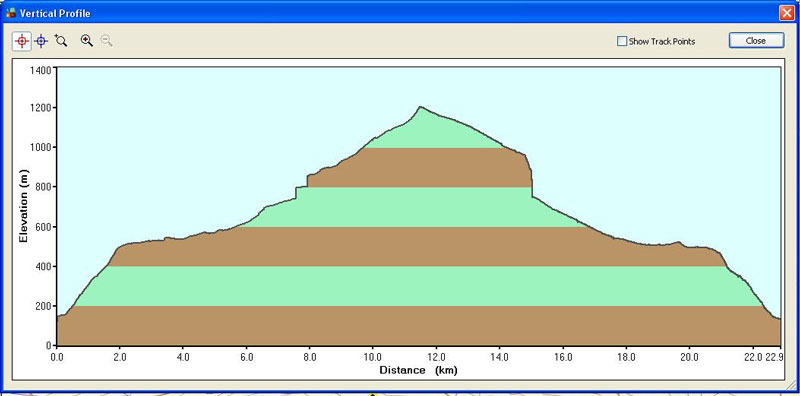Select the red crosshair target tool
Screen dimensions: 800x396
(22, 41)
